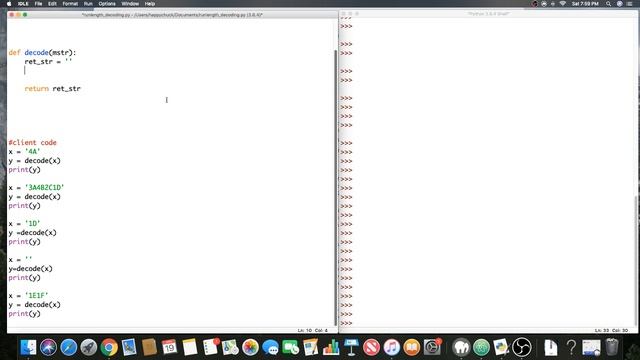This screenshot has width=640, height=360.
Task: Open the Trash
Action: 612,347
